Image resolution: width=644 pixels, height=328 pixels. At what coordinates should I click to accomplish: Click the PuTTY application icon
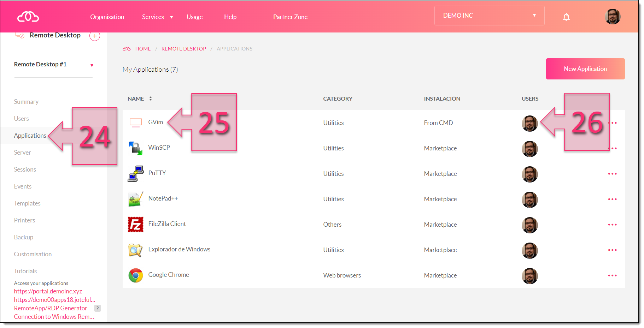135,173
